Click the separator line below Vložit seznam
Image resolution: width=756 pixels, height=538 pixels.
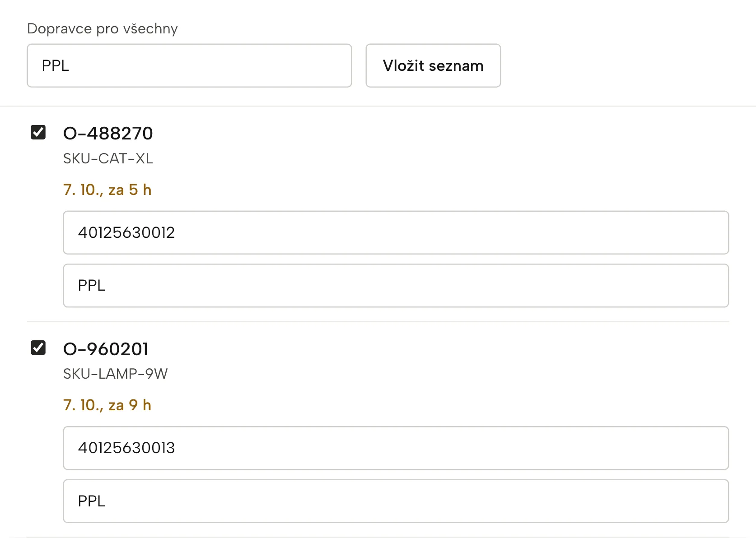(378, 107)
